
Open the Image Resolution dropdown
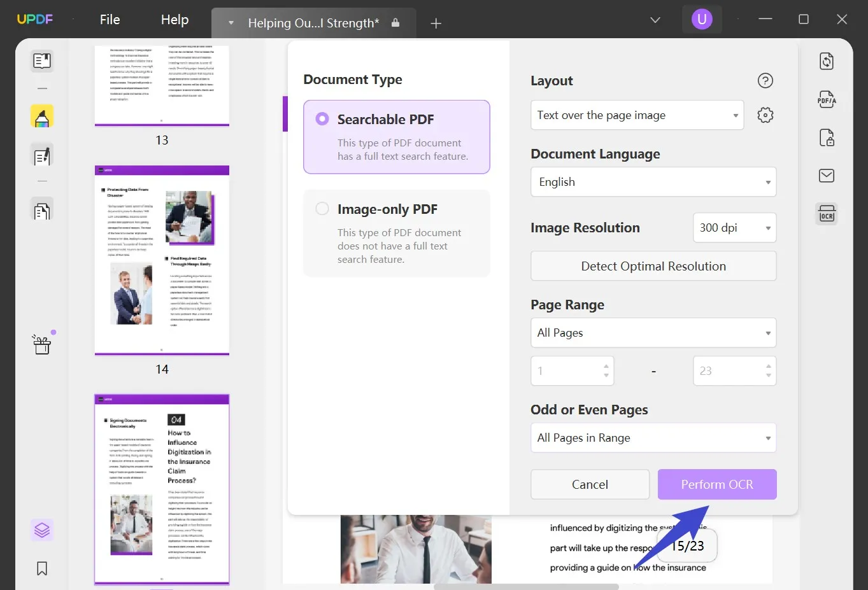(x=734, y=227)
